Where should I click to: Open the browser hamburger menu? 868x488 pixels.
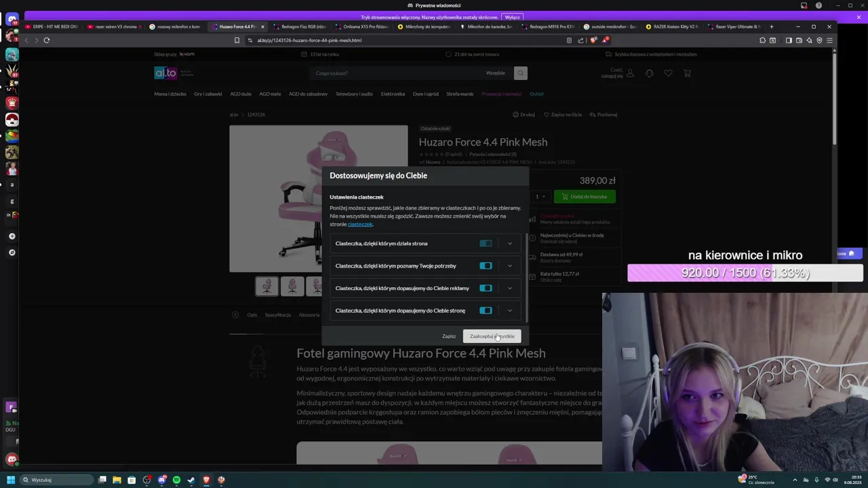tap(829, 40)
